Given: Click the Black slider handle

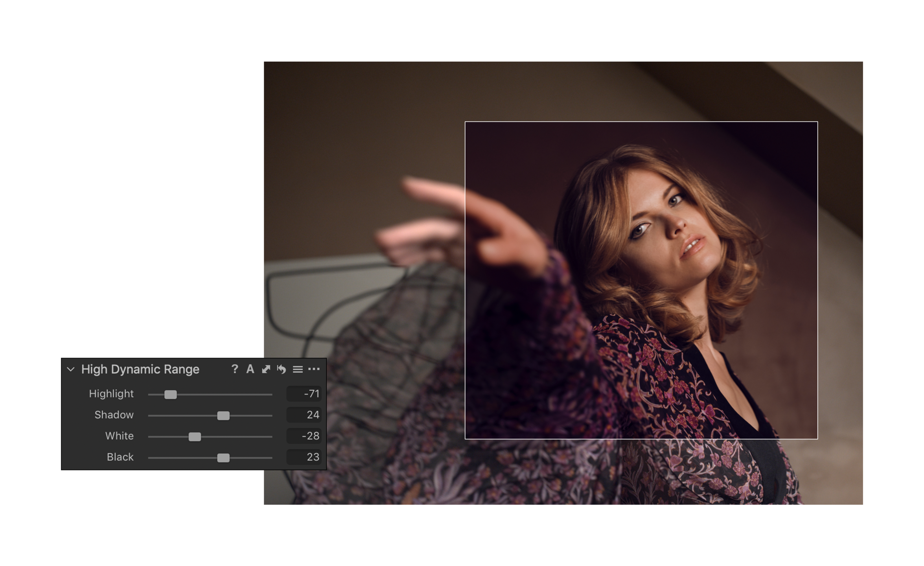Looking at the screenshot, I should 223,458.
